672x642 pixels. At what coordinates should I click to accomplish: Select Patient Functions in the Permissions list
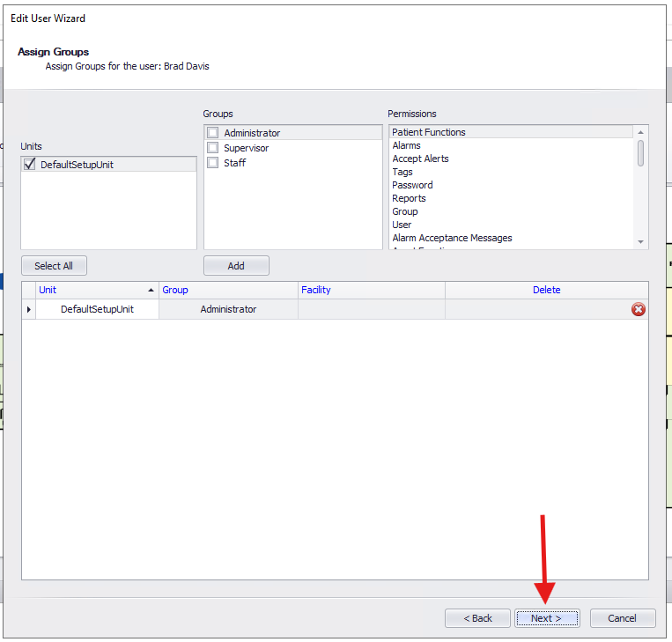pos(429,132)
